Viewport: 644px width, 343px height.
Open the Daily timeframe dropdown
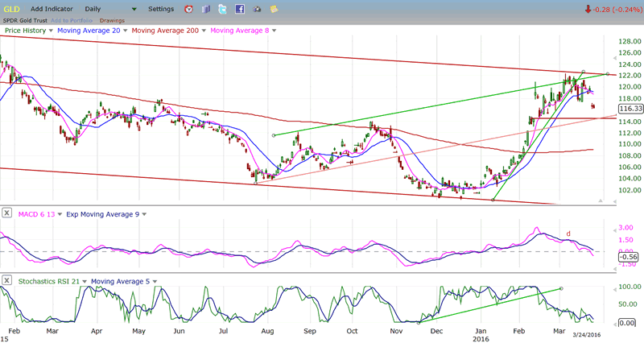click(x=134, y=9)
